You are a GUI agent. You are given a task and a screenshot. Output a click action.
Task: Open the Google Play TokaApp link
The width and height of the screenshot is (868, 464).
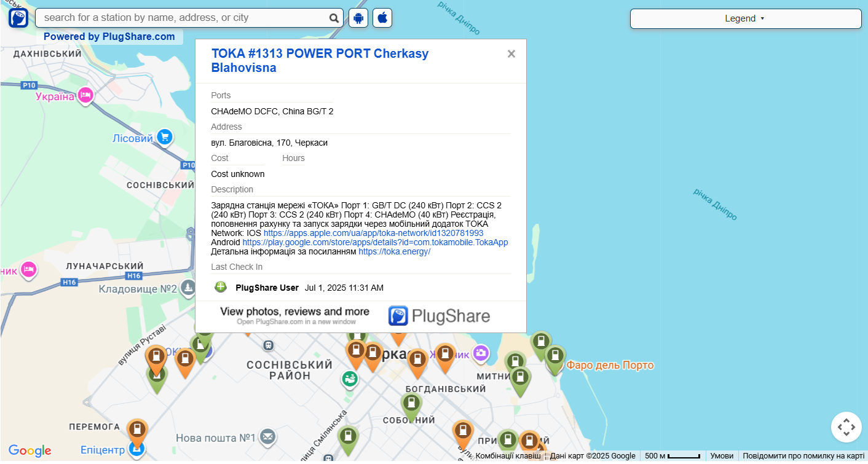tap(375, 242)
